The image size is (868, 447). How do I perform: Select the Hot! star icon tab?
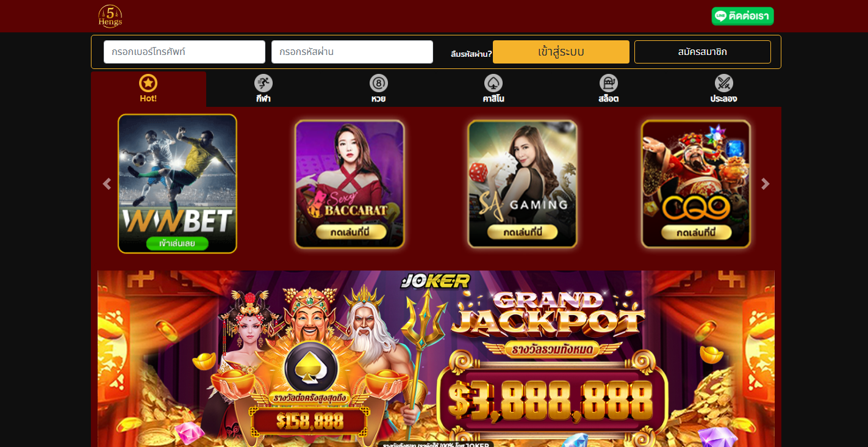click(148, 83)
